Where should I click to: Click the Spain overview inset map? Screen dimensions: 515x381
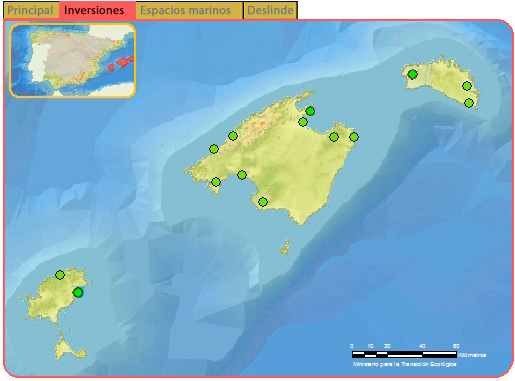click(72, 60)
